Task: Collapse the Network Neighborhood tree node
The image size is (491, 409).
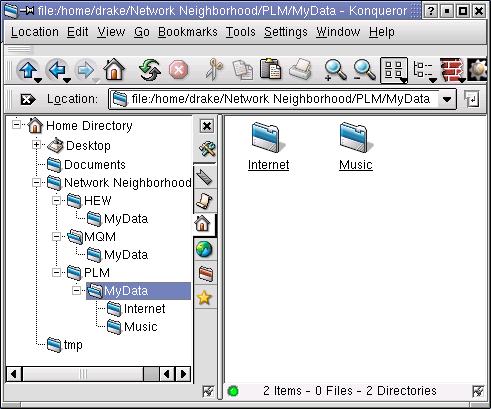Action: coord(36,182)
